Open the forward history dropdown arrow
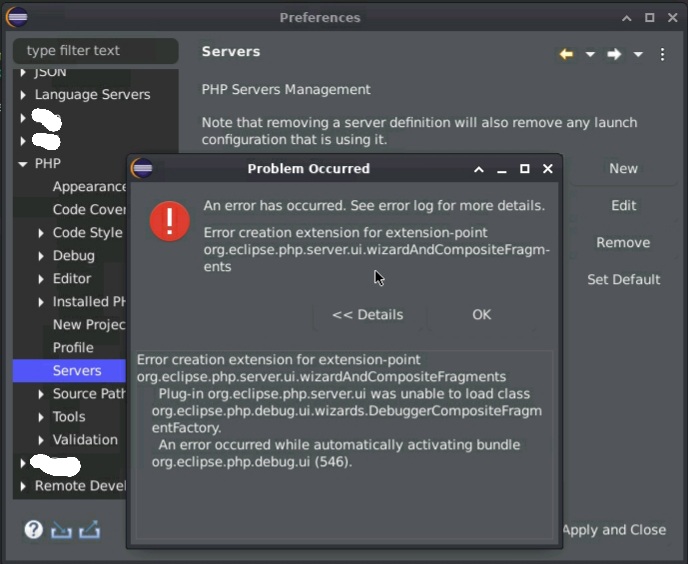Image resolution: width=688 pixels, height=564 pixels. tap(638, 54)
